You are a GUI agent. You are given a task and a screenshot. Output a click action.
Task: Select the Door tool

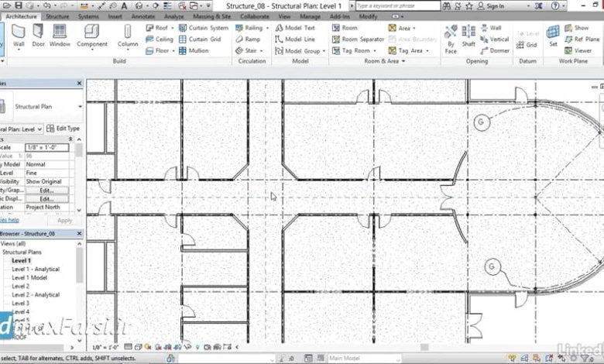coord(38,36)
